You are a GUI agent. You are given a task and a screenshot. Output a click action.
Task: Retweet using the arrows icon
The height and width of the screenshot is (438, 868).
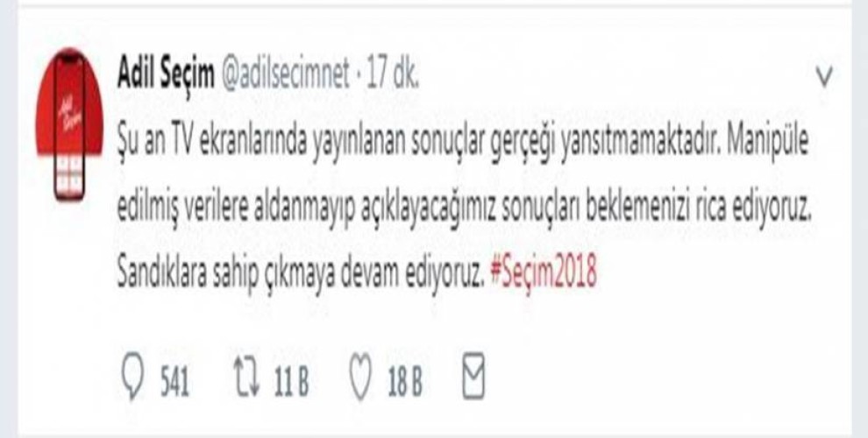point(246,378)
